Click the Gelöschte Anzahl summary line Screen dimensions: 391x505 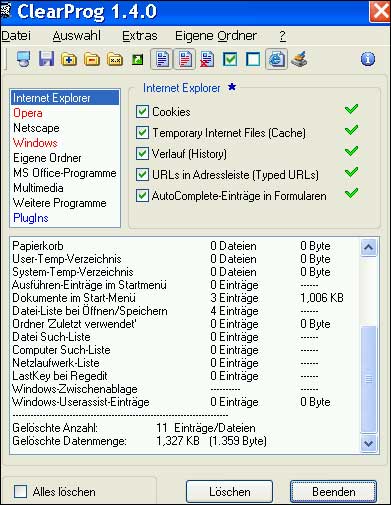point(134,428)
